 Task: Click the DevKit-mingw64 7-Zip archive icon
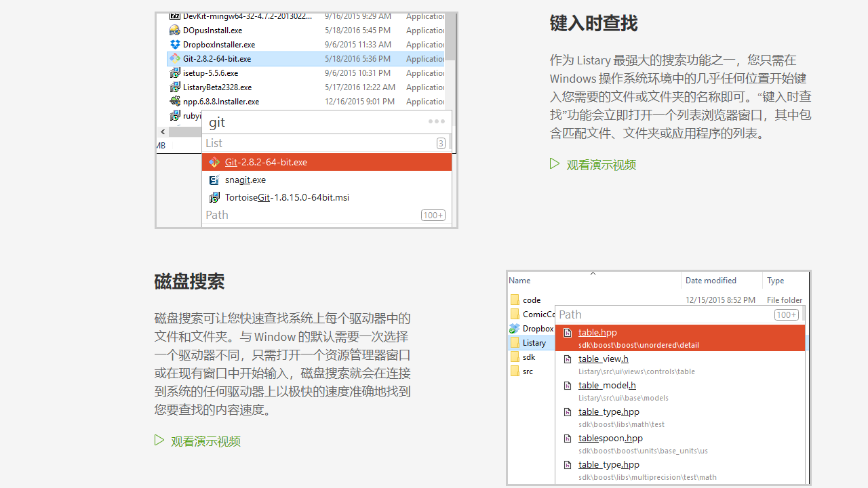coord(175,16)
